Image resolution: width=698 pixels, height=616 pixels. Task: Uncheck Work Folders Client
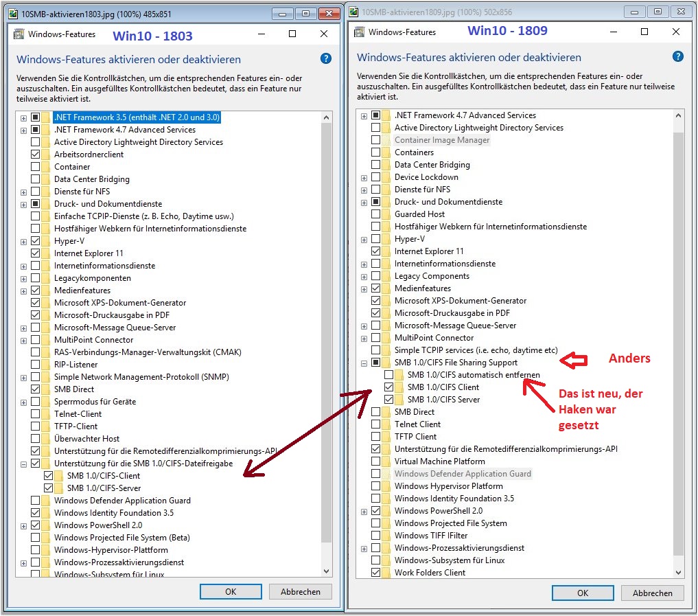point(375,572)
